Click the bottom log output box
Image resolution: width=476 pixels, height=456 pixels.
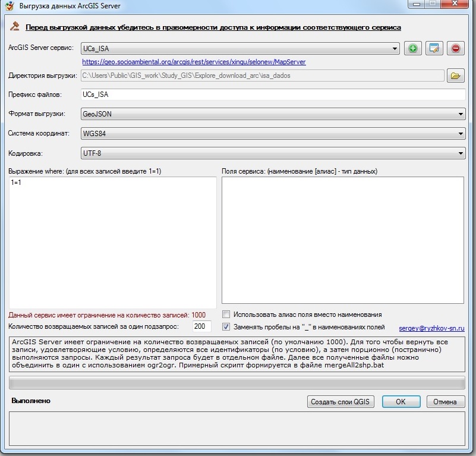(237, 429)
